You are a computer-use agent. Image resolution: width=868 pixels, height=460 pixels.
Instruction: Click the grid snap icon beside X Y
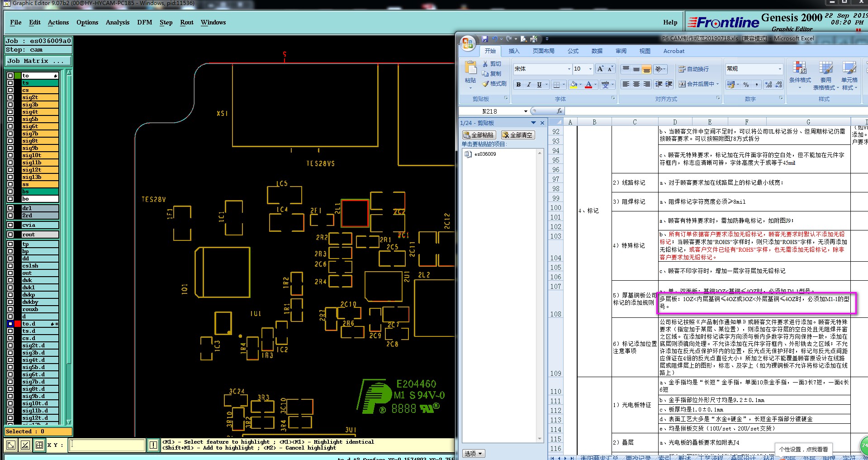[x=39, y=445]
